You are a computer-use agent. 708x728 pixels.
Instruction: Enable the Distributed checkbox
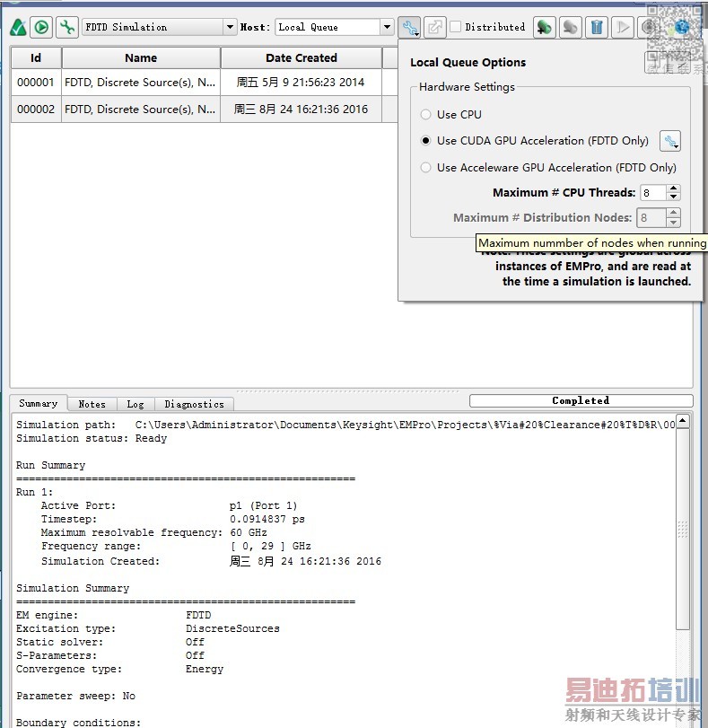pos(456,27)
